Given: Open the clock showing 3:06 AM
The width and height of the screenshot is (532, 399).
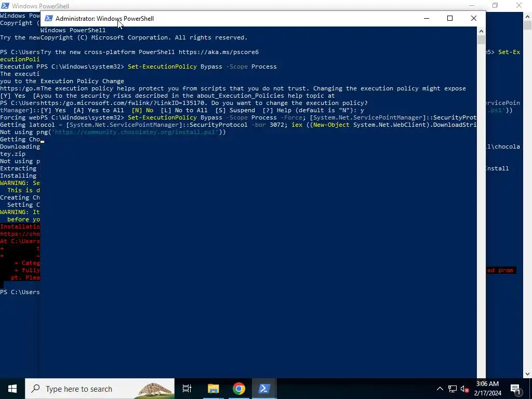Looking at the screenshot, I should tap(487, 389).
